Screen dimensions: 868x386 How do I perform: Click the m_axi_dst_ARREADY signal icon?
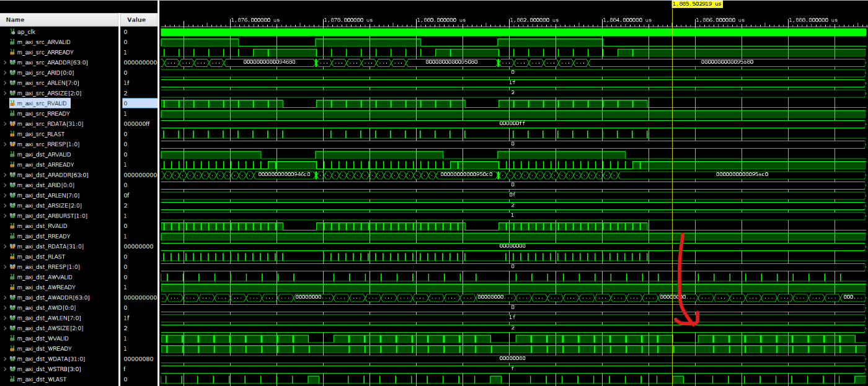tap(13, 164)
